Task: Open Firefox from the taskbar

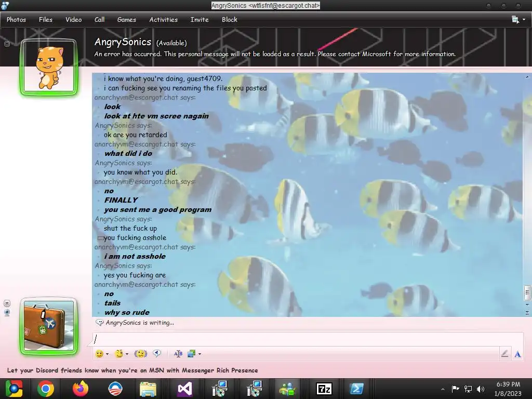Action: pos(81,389)
